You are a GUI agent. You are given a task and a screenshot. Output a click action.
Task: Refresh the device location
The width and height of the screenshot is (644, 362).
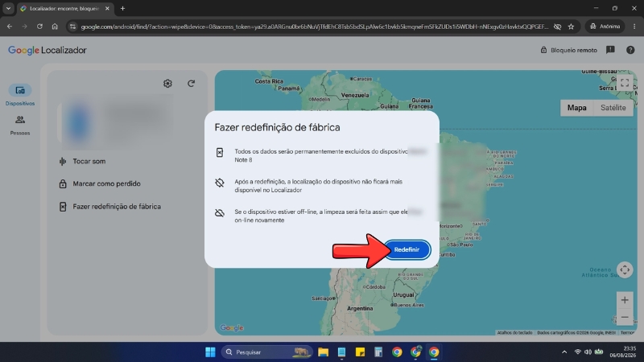click(191, 84)
